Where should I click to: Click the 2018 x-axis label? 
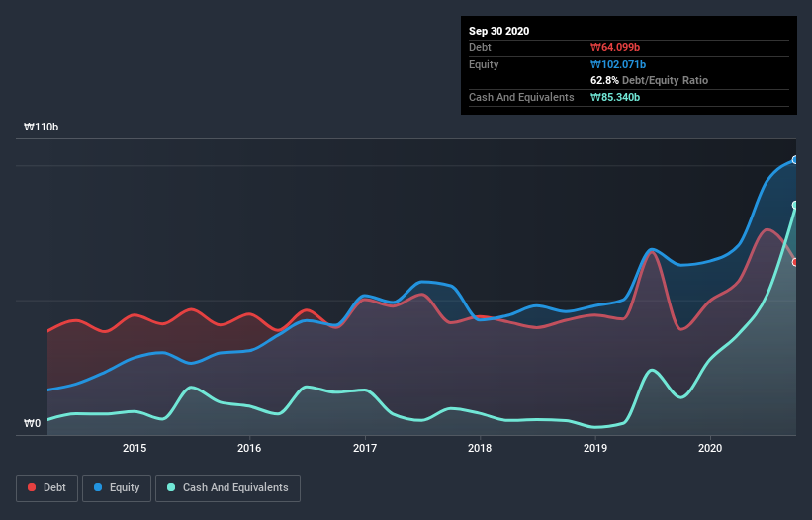pyautogui.click(x=480, y=448)
